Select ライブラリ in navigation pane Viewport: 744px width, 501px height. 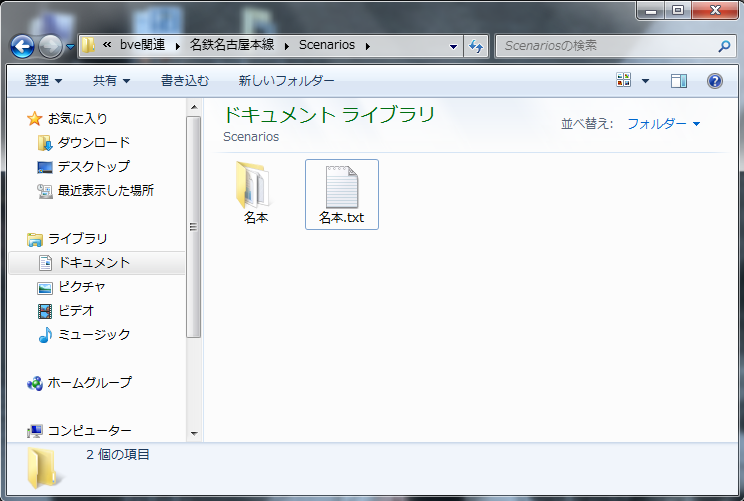coord(78,239)
